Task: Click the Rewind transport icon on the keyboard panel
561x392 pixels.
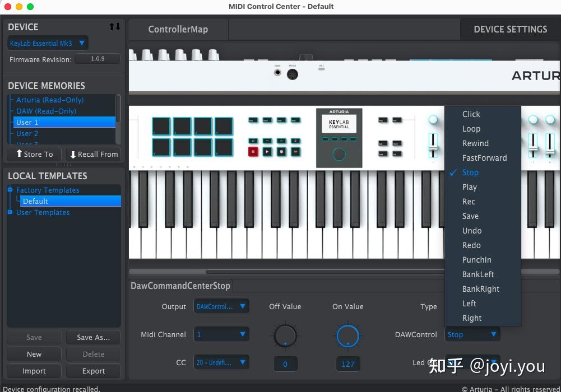Action: (267, 141)
